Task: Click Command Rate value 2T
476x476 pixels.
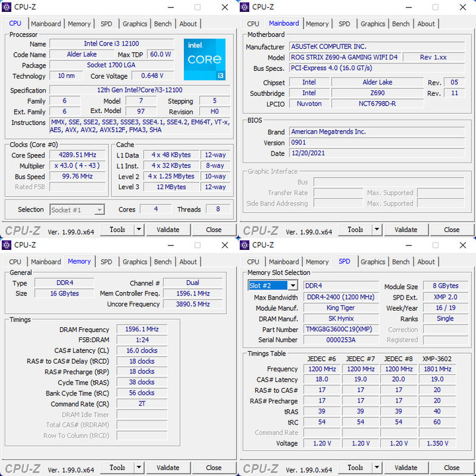Action: (142, 404)
